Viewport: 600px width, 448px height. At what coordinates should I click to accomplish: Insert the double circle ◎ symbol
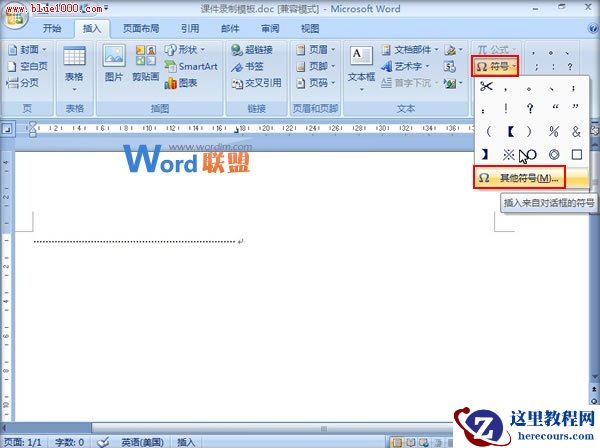[554, 155]
